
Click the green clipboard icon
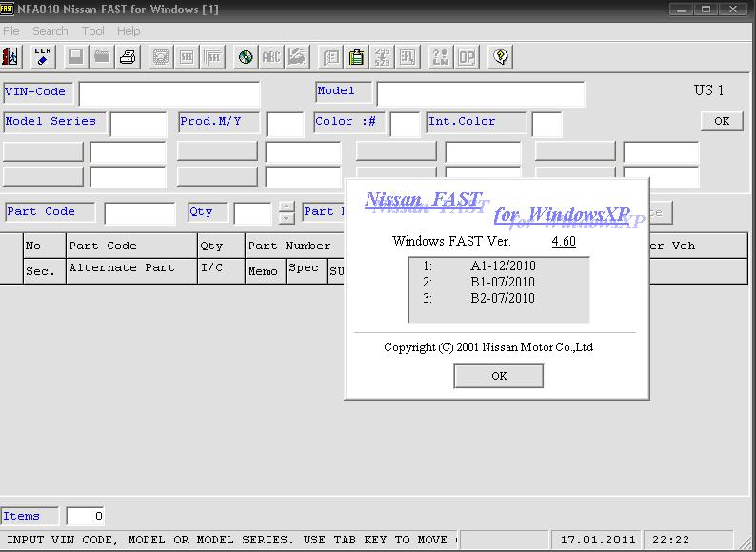click(x=356, y=57)
